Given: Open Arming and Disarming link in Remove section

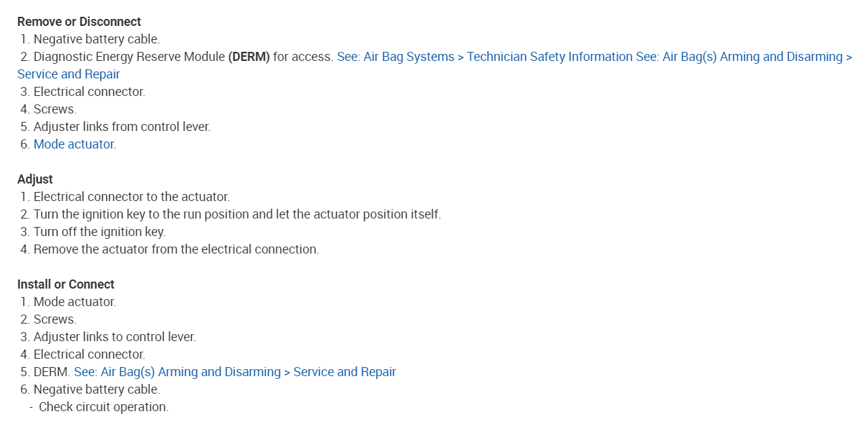Looking at the screenshot, I should (743, 57).
